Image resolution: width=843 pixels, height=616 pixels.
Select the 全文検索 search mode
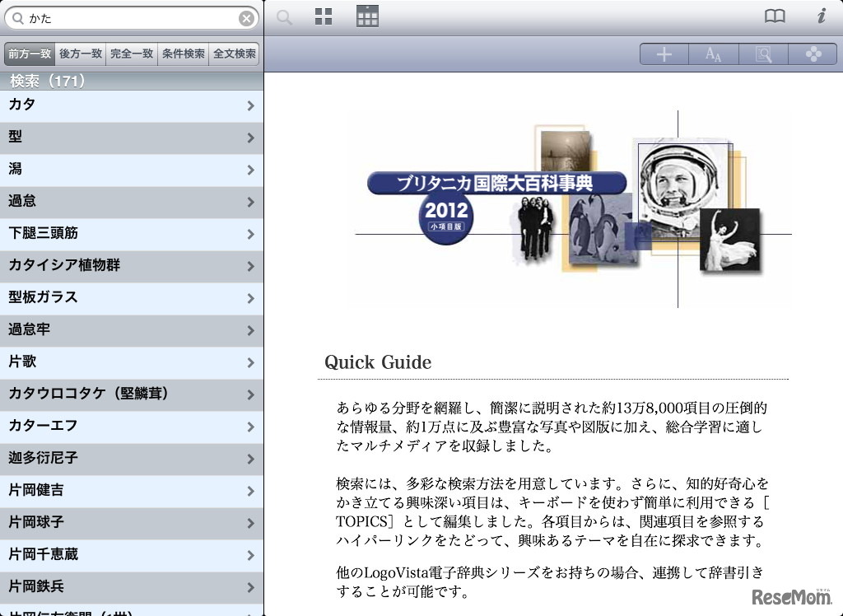click(x=235, y=54)
